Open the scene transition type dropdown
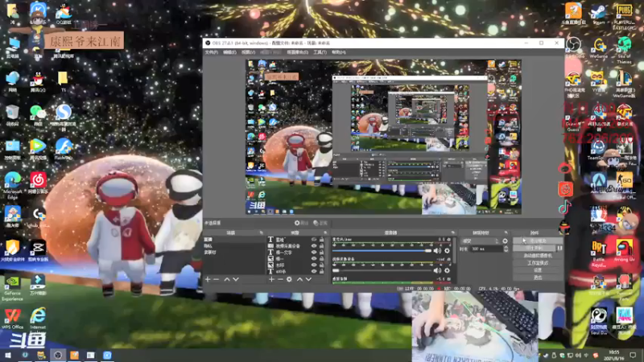Image resolution: width=644 pixels, height=362 pixels. pos(480,241)
